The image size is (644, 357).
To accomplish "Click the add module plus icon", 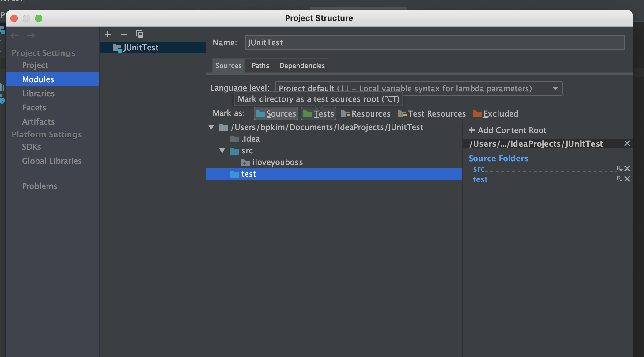I will point(108,34).
